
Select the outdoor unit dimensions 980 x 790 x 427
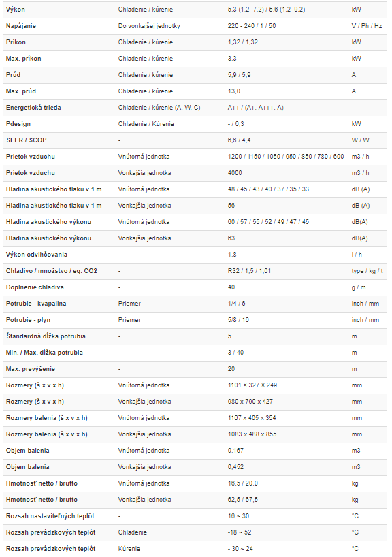click(250, 402)
